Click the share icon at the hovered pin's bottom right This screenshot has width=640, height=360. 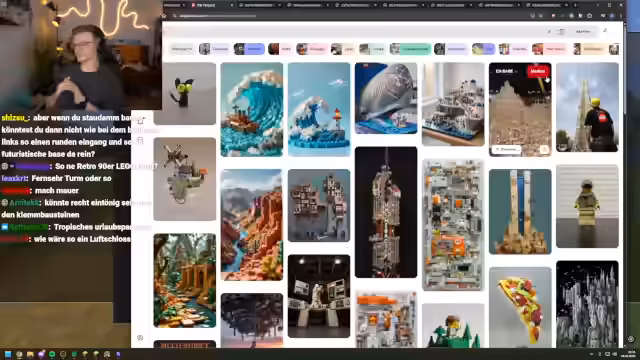[544, 149]
